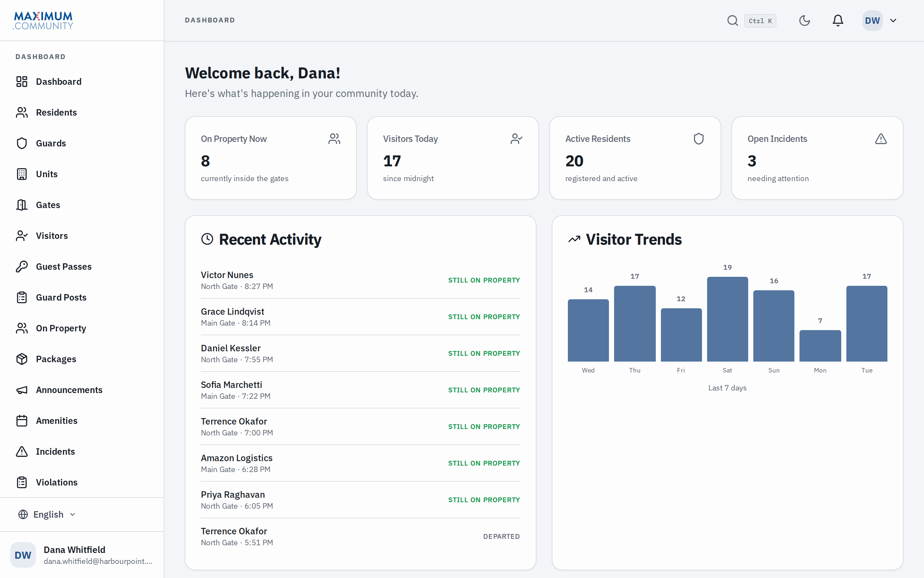Click the Active Residents shield icon on card
Screen dimensions: 924x578
699,139
